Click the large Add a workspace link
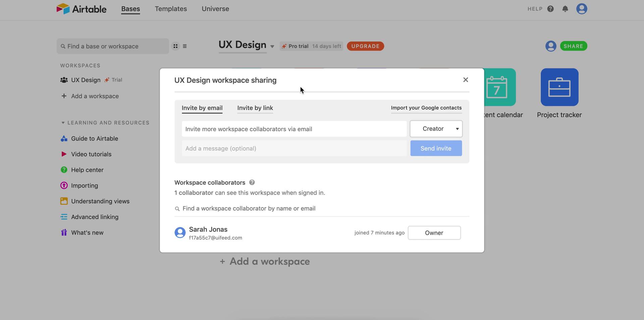 click(265, 262)
